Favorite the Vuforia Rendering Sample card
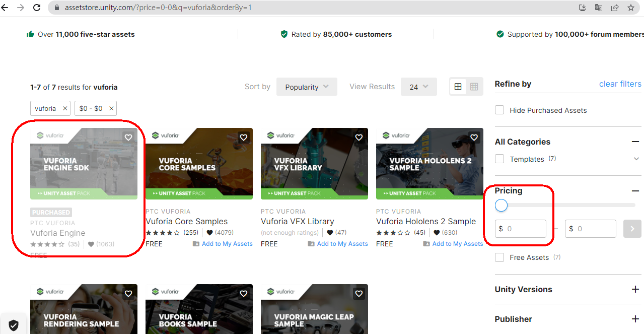Screen dimensions: 644x334 coord(128,293)
